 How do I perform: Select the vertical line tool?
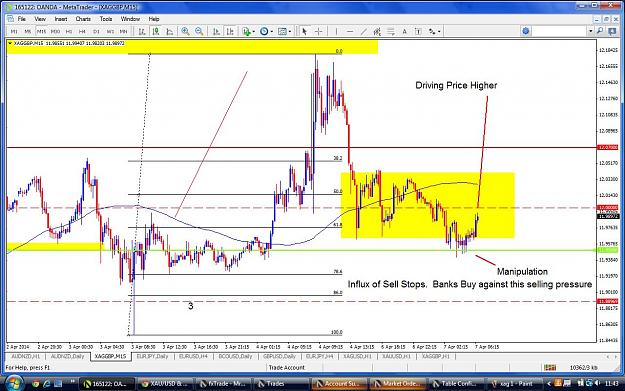coord(336,31)
